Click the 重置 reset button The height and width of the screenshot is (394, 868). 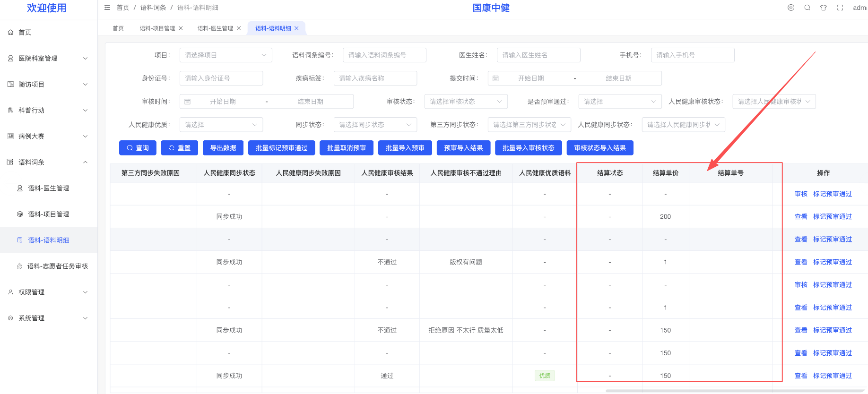pyautogui.click(x=180, y=148)
